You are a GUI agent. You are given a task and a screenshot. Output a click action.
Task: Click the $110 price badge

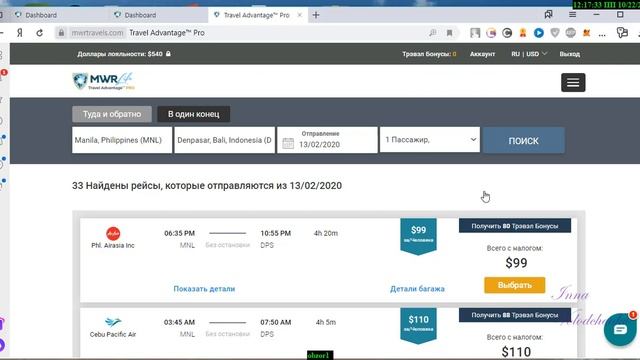(x=418, y=325)
